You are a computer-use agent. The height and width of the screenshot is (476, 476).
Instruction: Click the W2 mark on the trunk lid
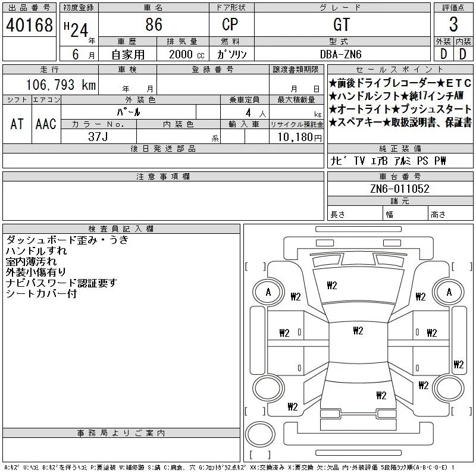pyautogui.click(x=381, y=395)
